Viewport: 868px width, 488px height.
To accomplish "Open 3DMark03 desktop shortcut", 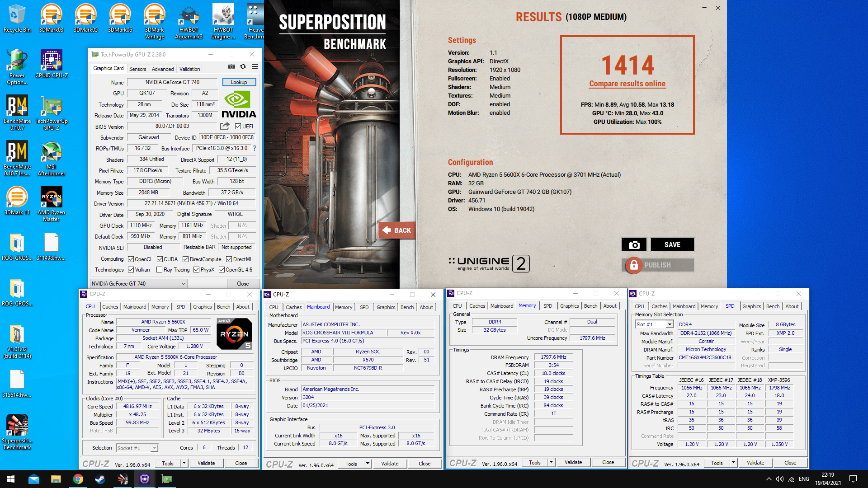I will 52,19.
